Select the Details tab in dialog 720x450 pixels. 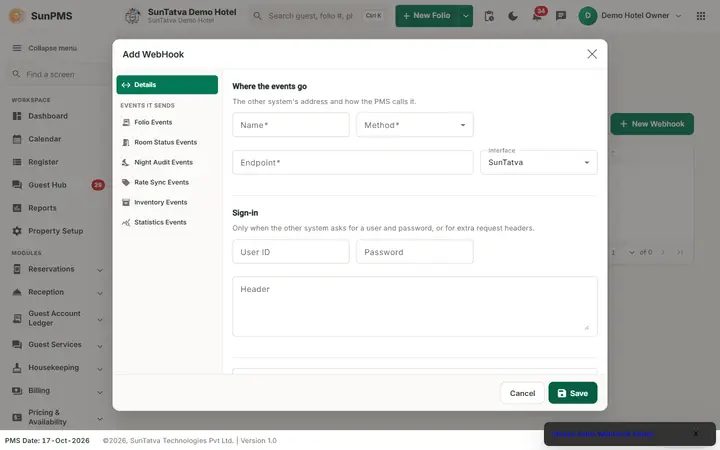(167, 84)
